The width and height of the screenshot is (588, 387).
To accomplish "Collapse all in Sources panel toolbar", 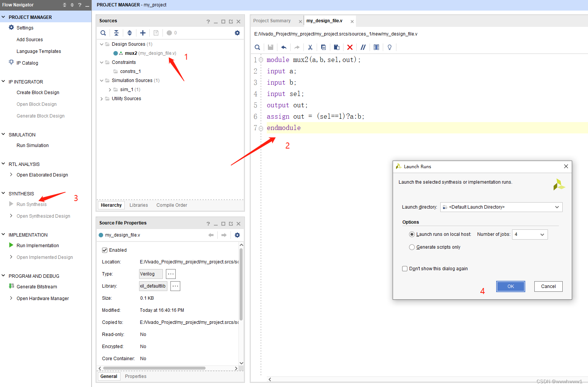I will (x=116, y=33).
